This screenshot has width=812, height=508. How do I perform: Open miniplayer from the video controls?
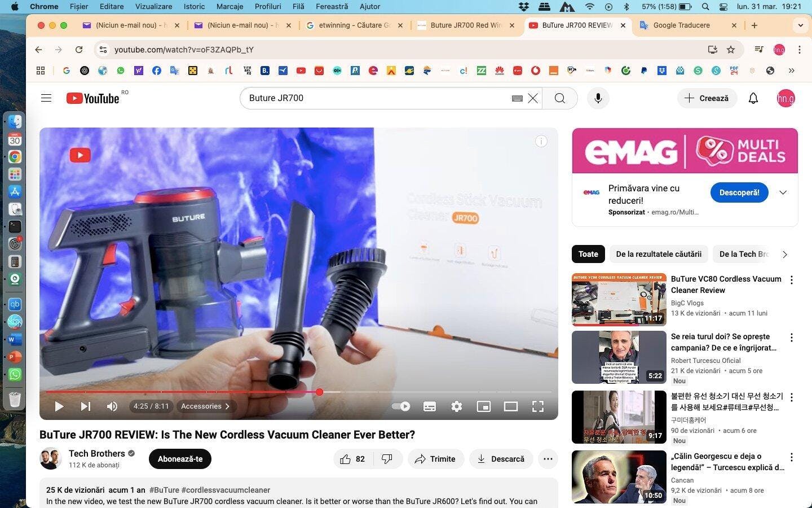pos(483,406)
